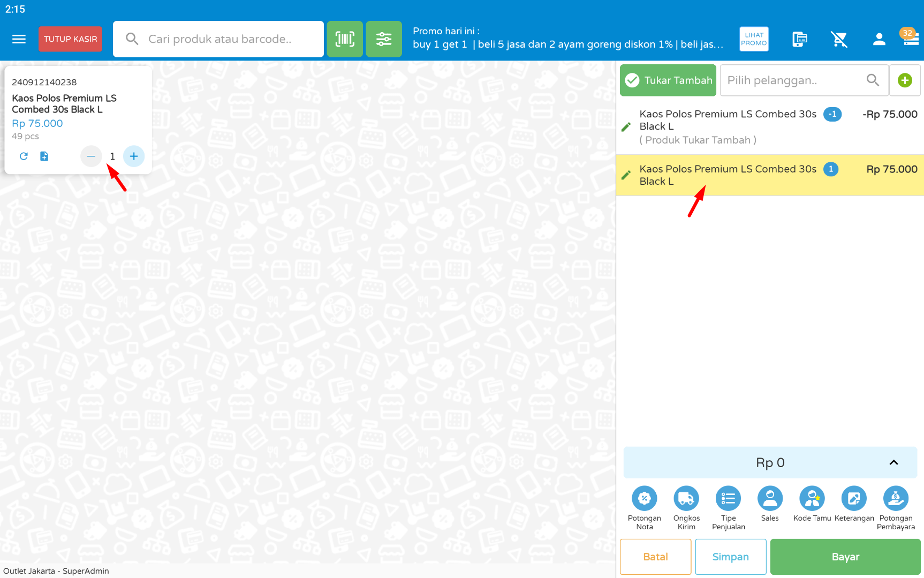Select the highlighted Kaos Polos Premium cart row

tap(770, 175)
